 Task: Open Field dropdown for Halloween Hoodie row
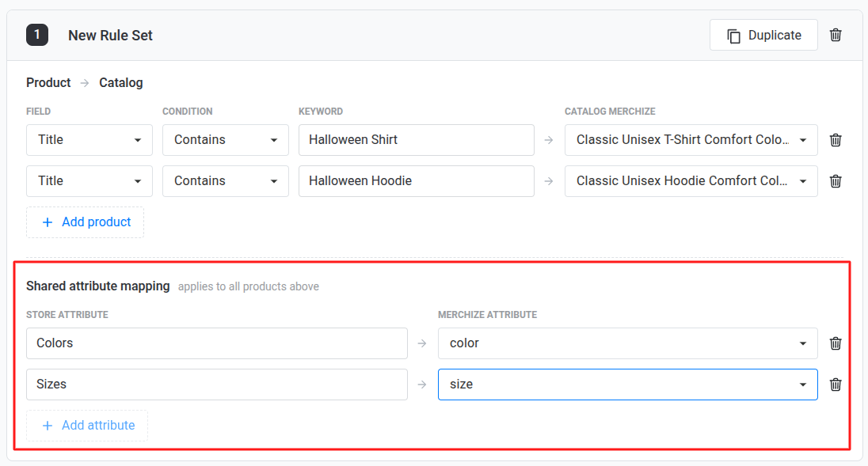(x=89, y=180)
